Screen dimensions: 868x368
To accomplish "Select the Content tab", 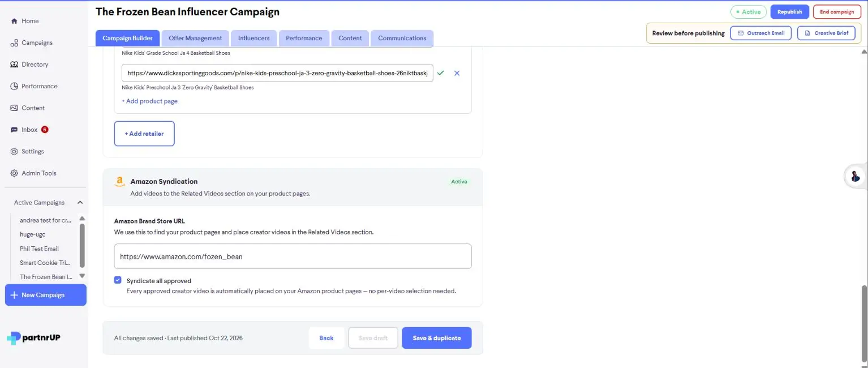I will pyautogui.click(x=350, y=38).
